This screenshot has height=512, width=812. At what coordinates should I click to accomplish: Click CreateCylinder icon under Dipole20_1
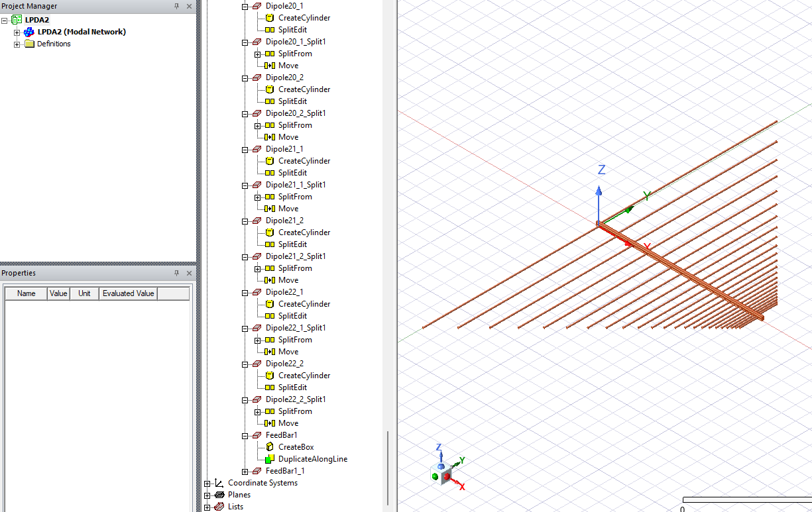[x=270, y=18]
